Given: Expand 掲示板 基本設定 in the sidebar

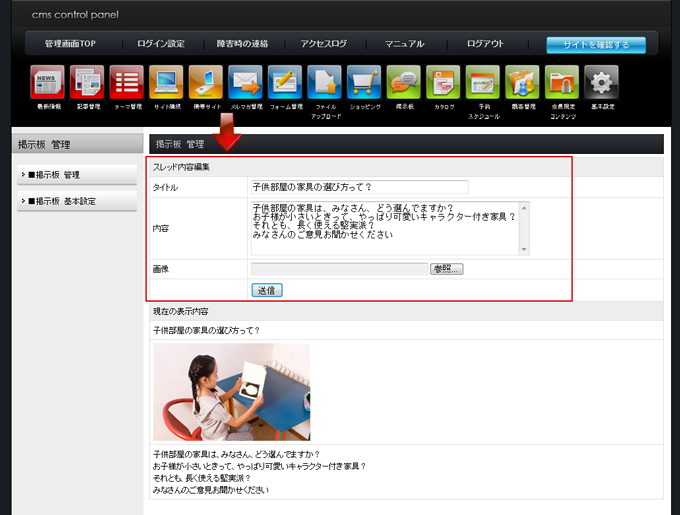Looking at the screenshot, I should pos(77,201).
